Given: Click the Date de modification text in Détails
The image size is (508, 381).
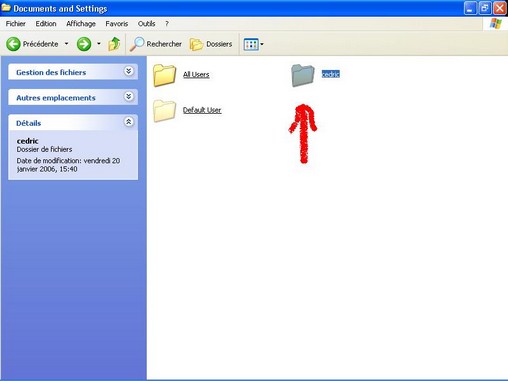Looking at the screenshot, I should coord(68,165).
